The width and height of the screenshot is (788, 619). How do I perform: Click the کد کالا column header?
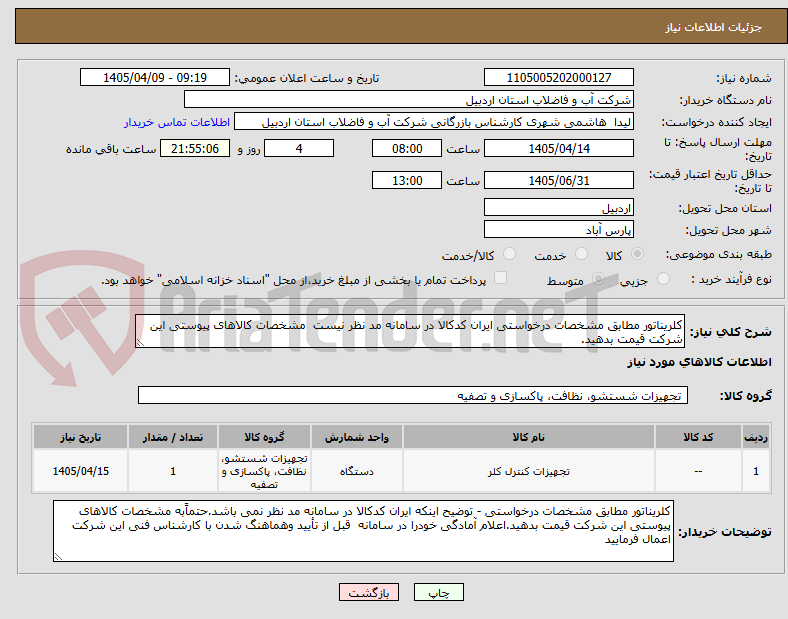point(698,437)
